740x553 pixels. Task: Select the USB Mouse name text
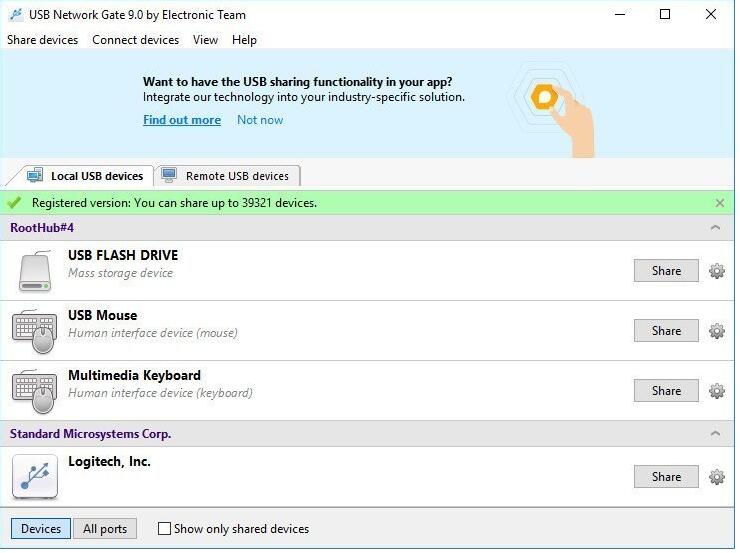(x=103, y=317)
